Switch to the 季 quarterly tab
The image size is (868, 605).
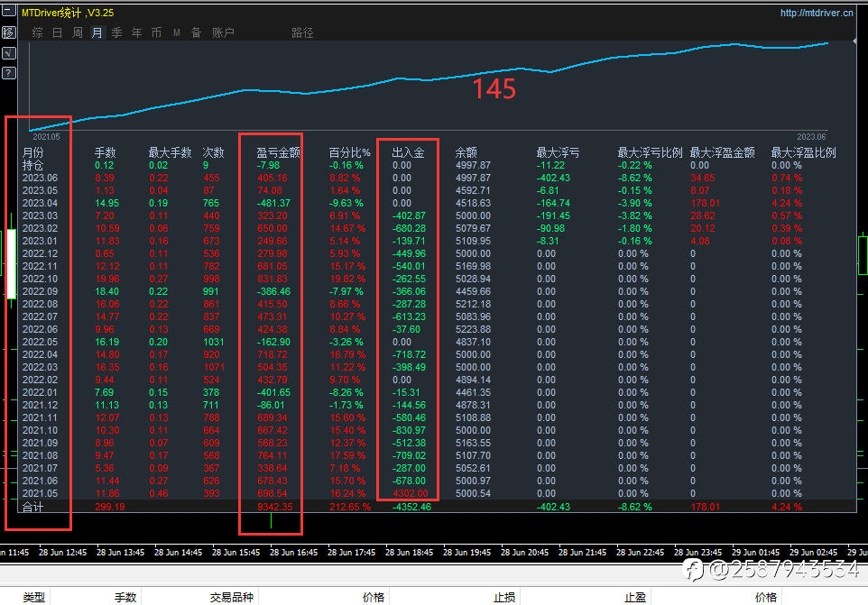pyautogui.click(x=116, y=32)
